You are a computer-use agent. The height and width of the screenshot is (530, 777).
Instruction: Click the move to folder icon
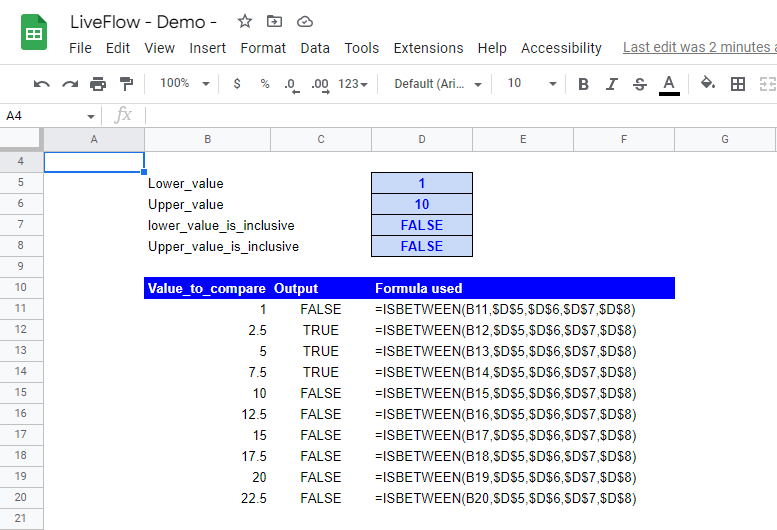pyautogui.click(x=274, y=21)
